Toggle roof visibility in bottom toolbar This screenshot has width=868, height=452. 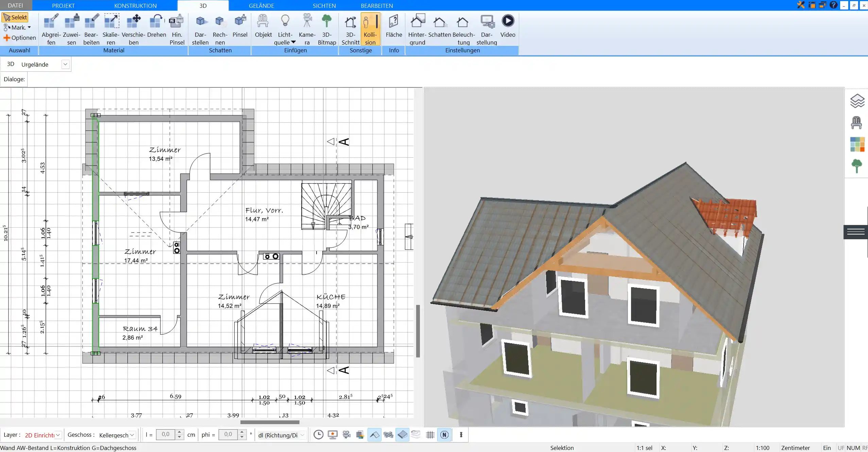[x=374, y=435]
